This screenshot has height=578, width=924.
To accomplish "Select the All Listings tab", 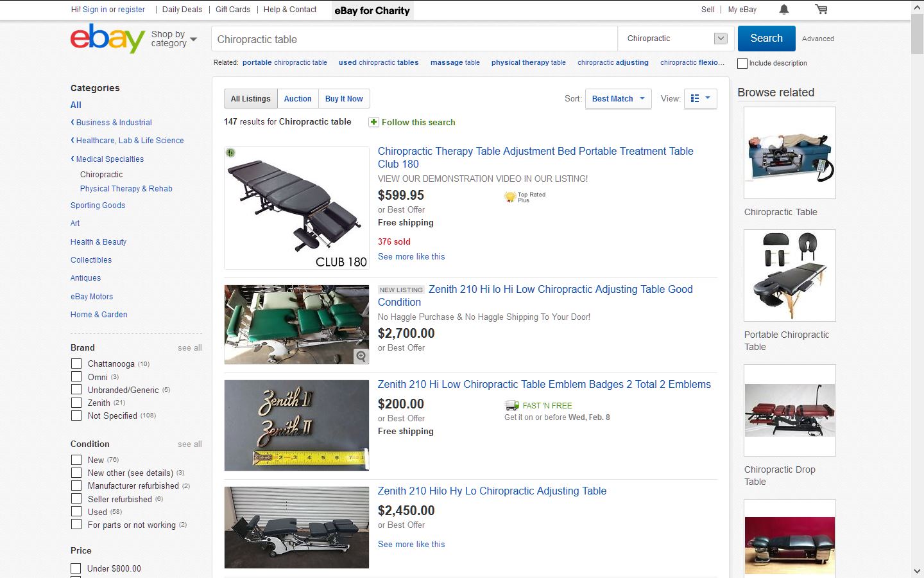I will (251, 98).
